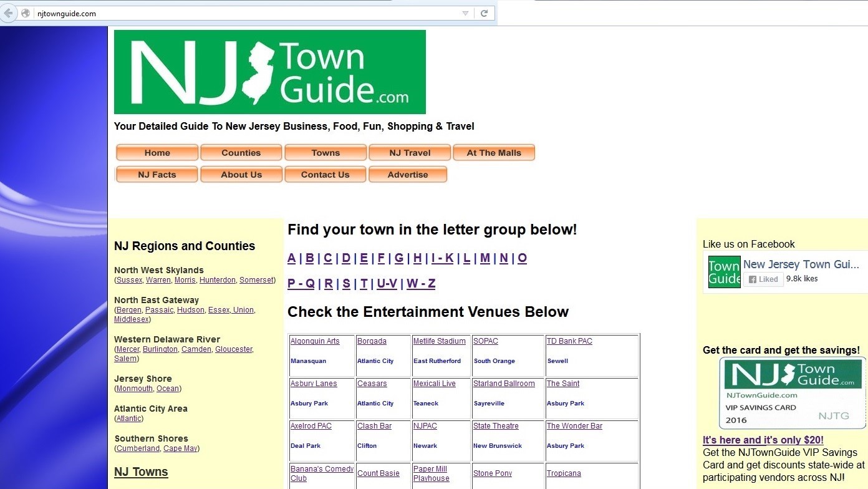Click the browser back arrow button
This screenshot has width=868, height=489.
pyautogui.click(x=7, y=13)
